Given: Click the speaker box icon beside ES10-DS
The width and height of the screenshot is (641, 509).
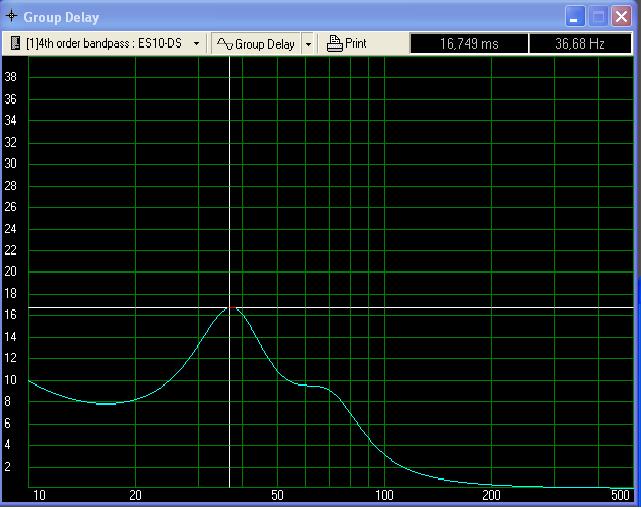Looking at the screenshot, I should [x=16, y=44].
